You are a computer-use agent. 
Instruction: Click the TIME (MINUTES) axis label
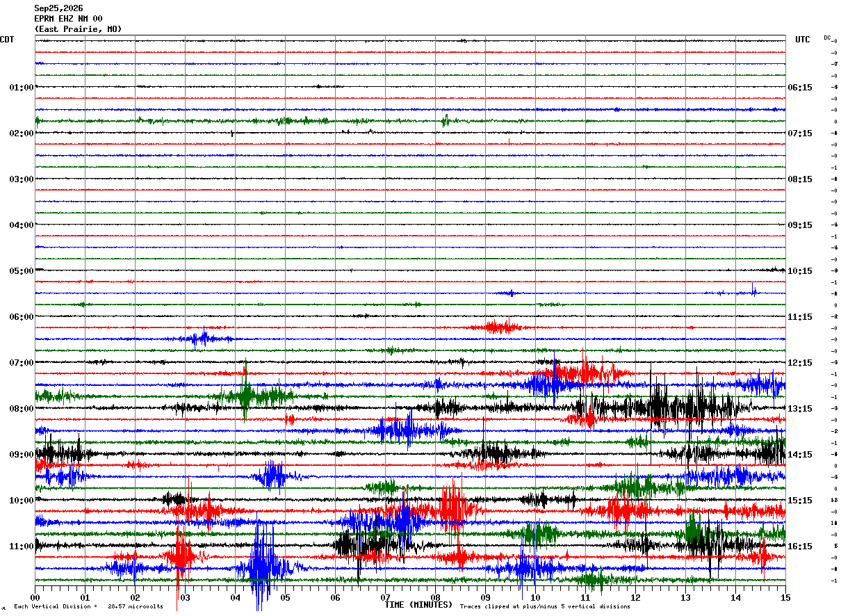(x=418, y=605)
